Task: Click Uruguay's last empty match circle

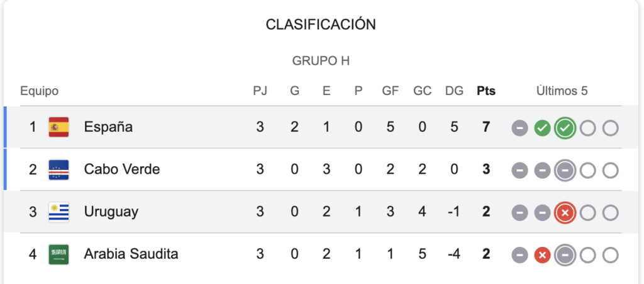Action: (x=610, y=213)
